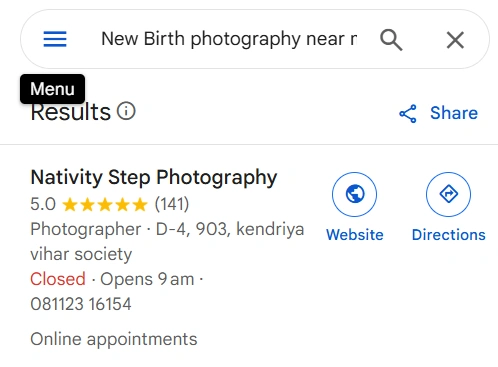
Task: Click the kendriya vihar society address
Action: click(167, 242)
